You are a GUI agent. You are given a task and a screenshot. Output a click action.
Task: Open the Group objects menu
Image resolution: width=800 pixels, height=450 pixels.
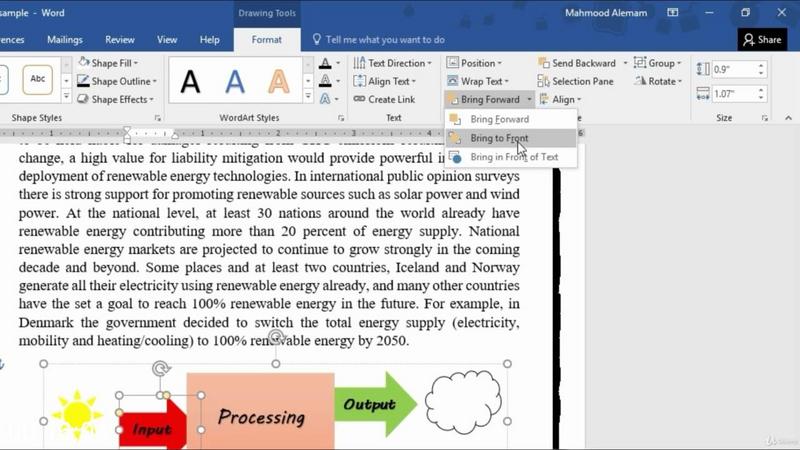(x=658, y=63)
